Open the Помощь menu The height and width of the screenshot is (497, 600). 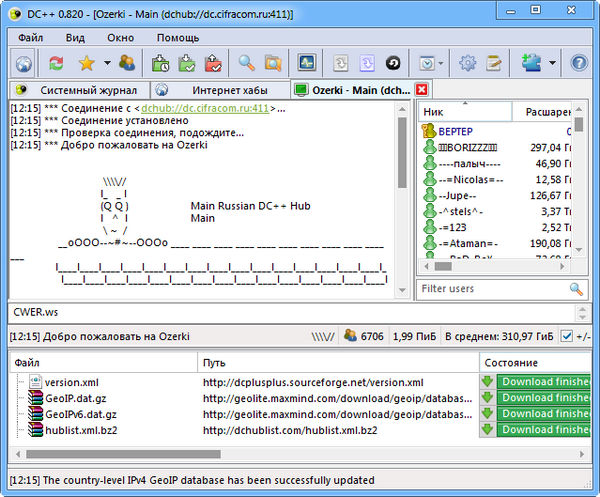(178, 37)
